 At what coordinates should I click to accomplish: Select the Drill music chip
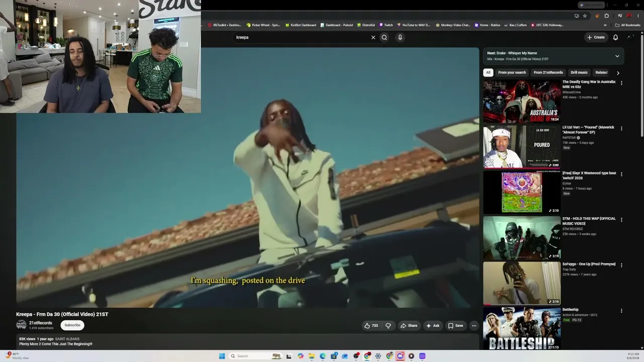pos(579,72)
